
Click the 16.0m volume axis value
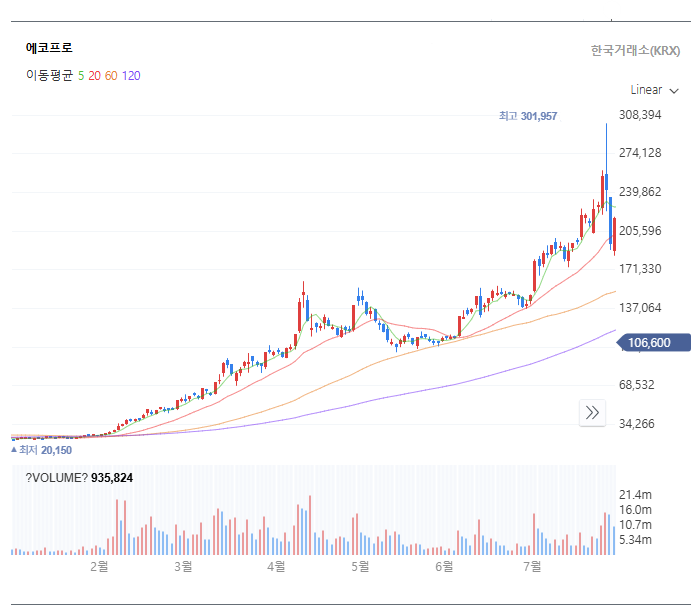click(x=635, y=510)
